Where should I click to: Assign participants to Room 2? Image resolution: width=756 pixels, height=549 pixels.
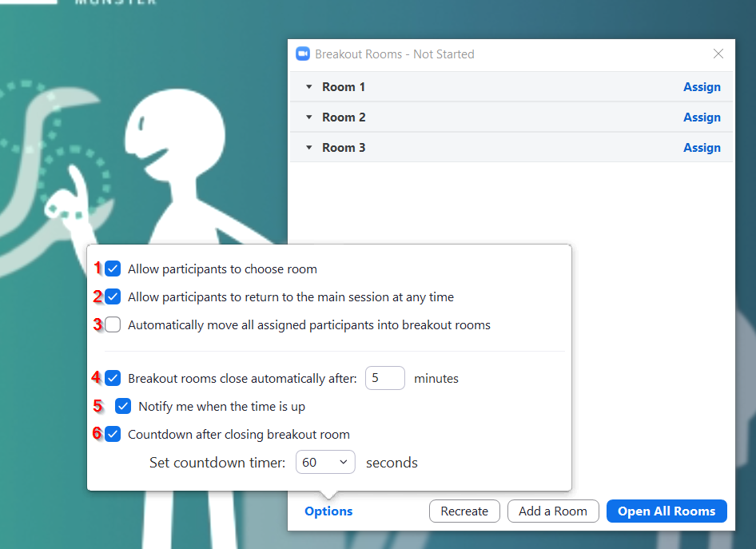702,117
